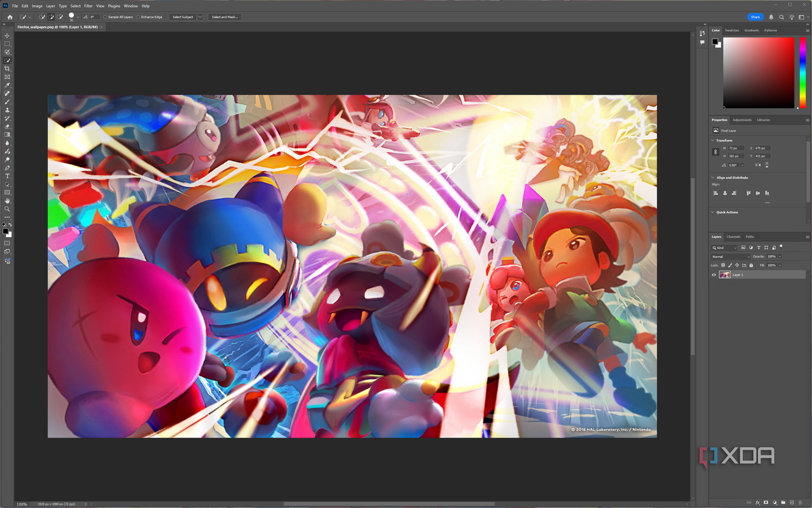This screenshot has height=508, width=812.
Task: Open layer filter Kind dropdown
Action: click(724, 248)
